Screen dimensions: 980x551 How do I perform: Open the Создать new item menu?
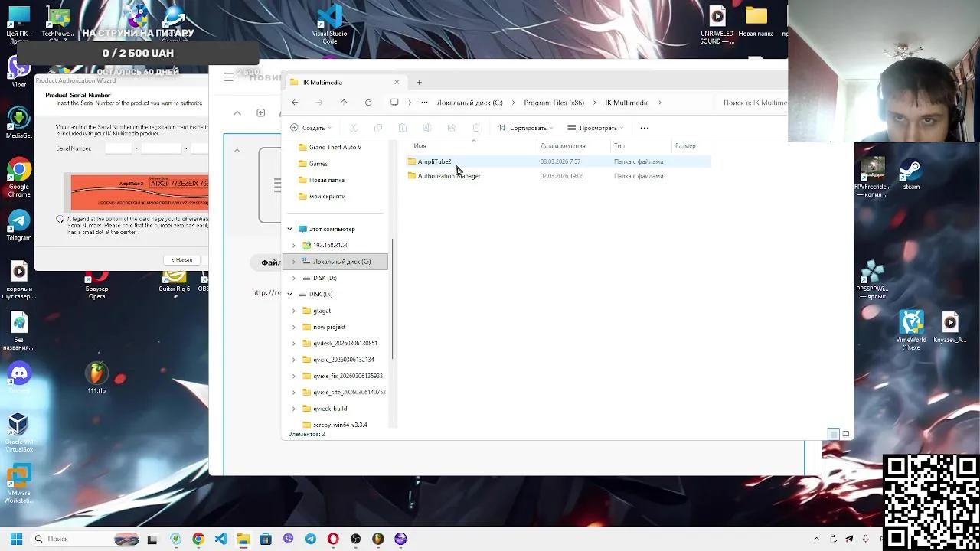tap(311, 128)
